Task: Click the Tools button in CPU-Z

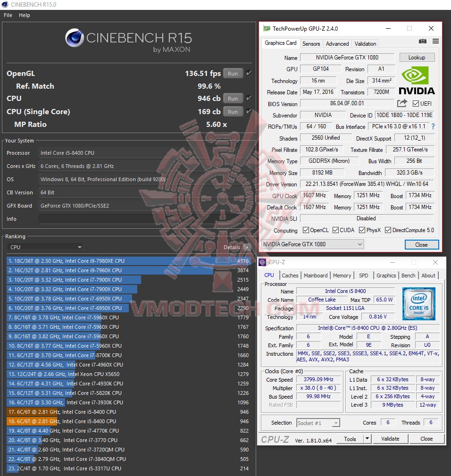Action: click(350, 439)
